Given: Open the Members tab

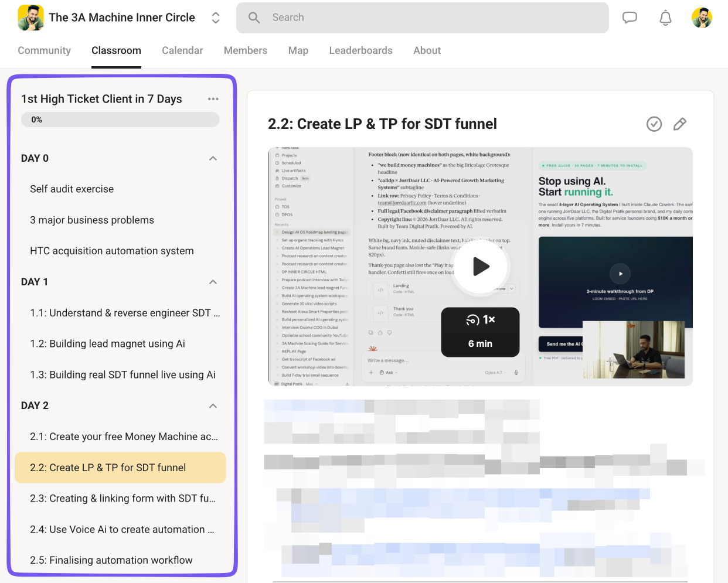Looking at the screenshot, I should [246, 50].
